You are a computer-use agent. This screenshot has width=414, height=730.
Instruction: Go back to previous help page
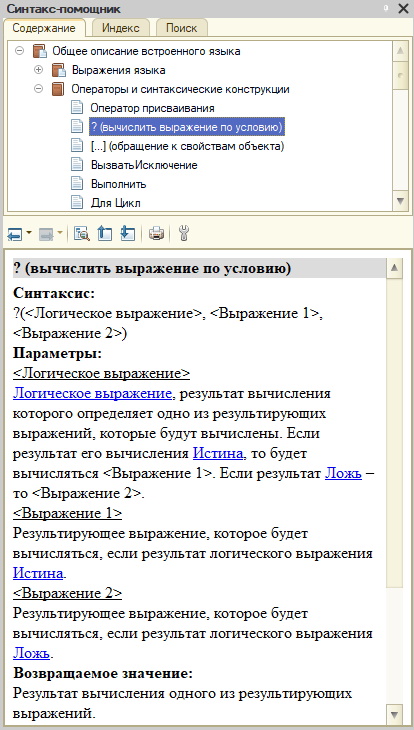tap(14, 233)
